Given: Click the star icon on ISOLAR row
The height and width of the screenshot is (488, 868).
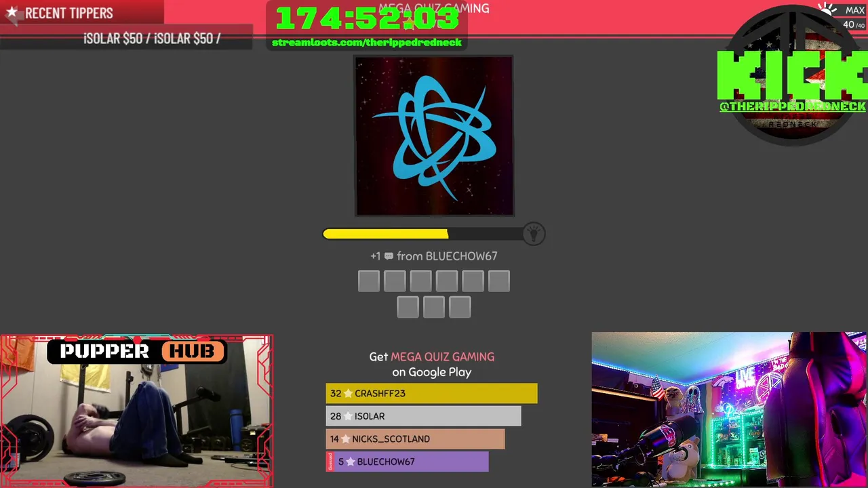Looking at the screenshot, I should tap(348, 416).
